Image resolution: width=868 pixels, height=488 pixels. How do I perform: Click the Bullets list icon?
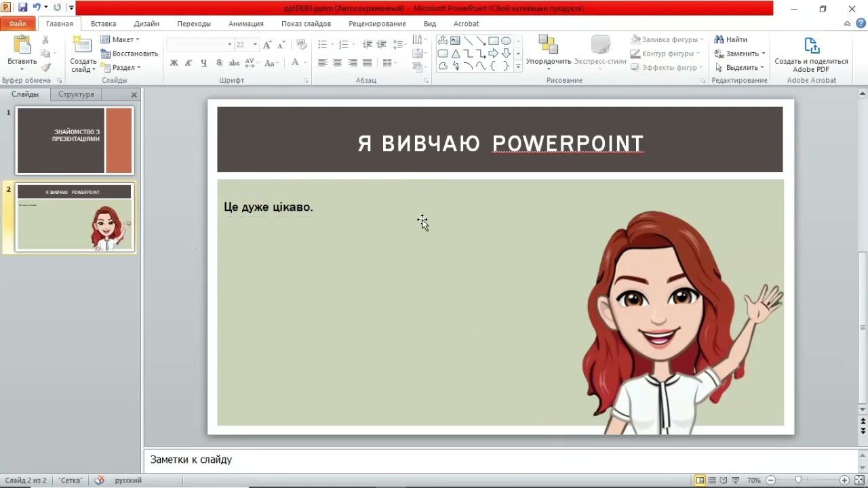[322, 45]
